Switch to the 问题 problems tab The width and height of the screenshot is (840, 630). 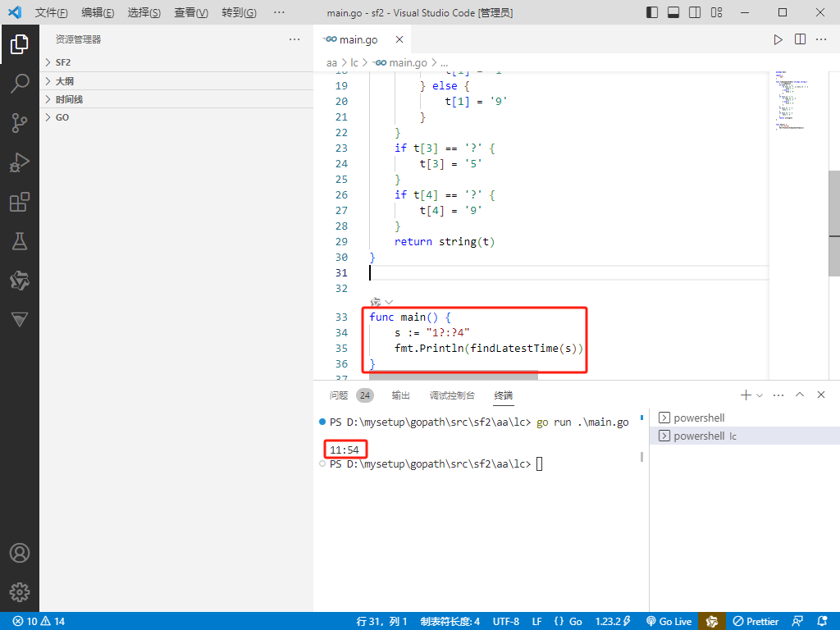tap(339, 395)
